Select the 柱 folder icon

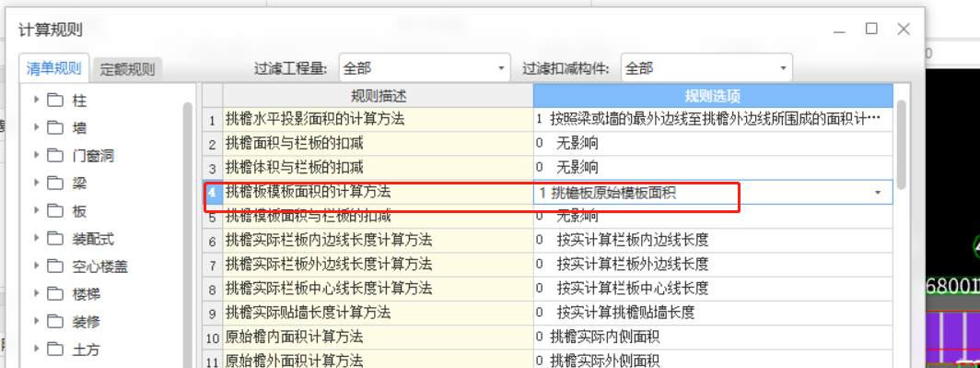point(55,101)
